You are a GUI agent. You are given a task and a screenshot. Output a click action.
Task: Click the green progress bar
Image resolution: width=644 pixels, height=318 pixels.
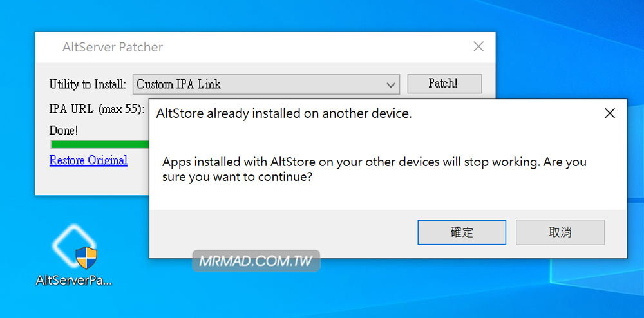[x=100, y=144]
